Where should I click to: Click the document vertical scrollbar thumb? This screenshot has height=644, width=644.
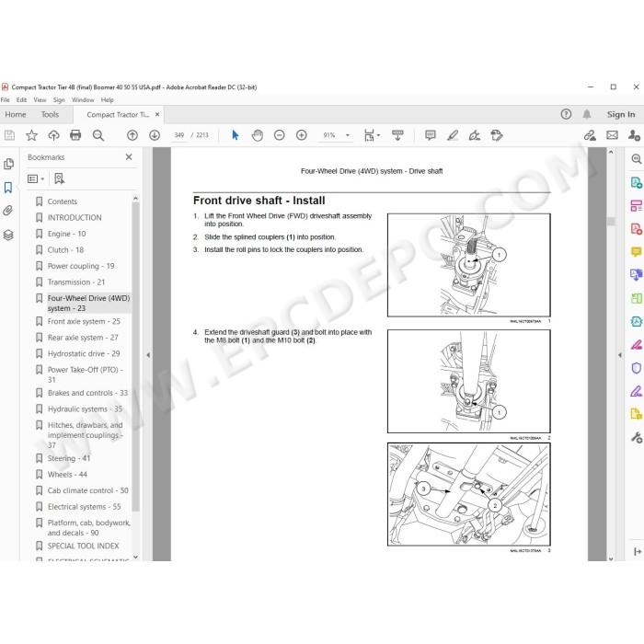pyautogui.click(x=611, y=221)
